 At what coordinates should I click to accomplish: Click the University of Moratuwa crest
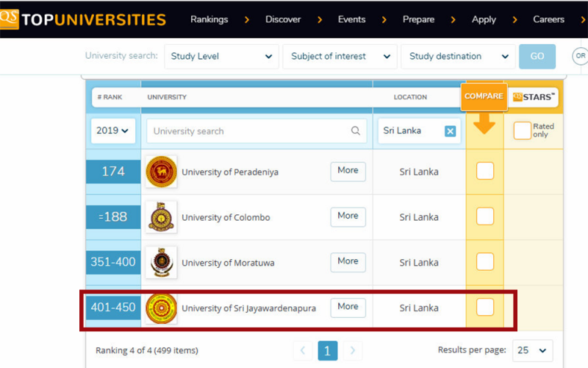coord(161,262)
